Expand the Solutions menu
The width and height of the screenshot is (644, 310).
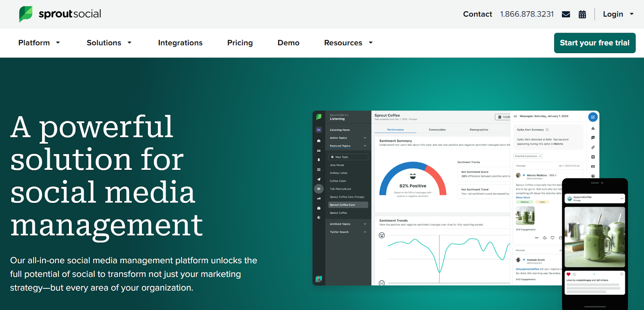click(x=109, y=43)
